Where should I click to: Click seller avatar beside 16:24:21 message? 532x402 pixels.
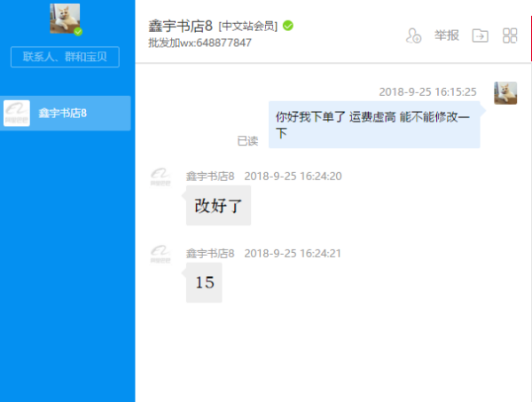(160, 255)
